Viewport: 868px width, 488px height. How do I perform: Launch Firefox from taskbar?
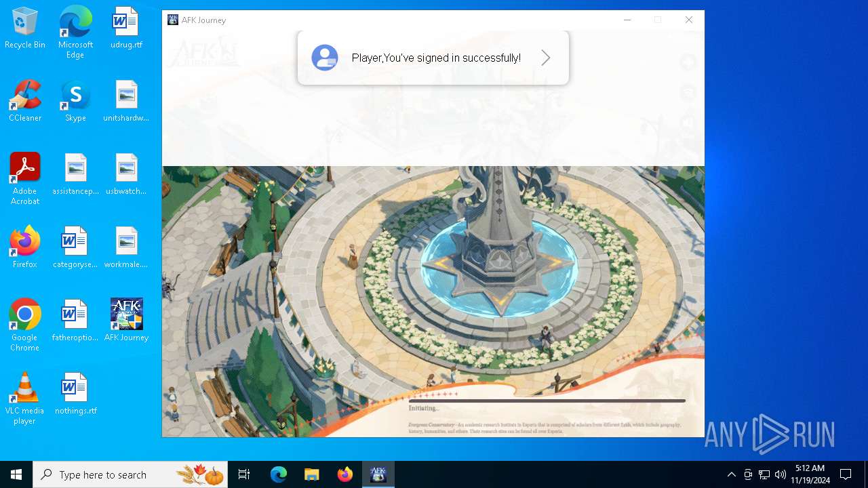coord(345,474)
